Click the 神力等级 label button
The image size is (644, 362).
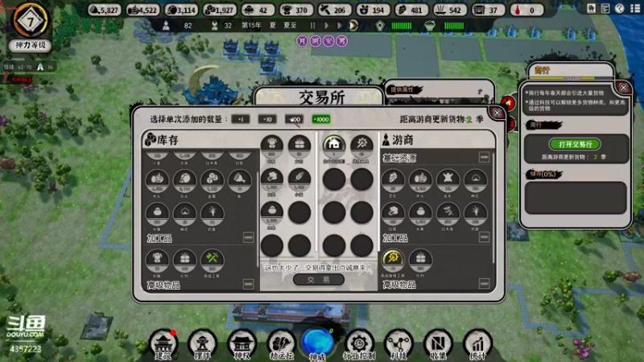click(x=30, y=45)
